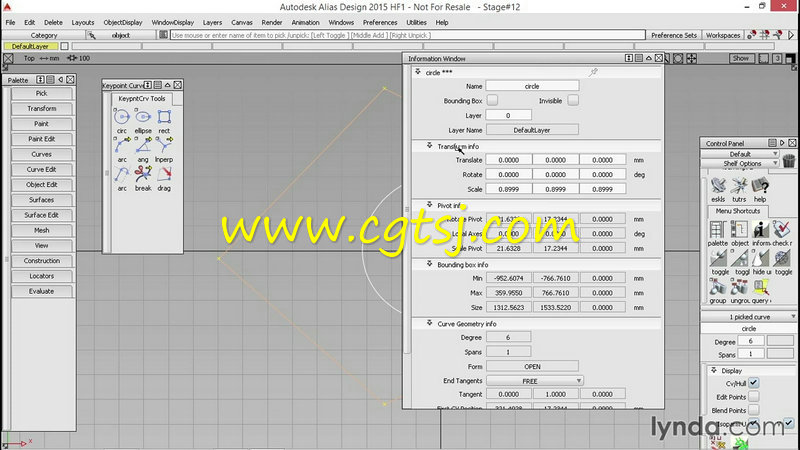800x450 pixels.
Task: Toggle the Bounding Box checkbox
Action: pyautogui.click(x=492, y=101)
